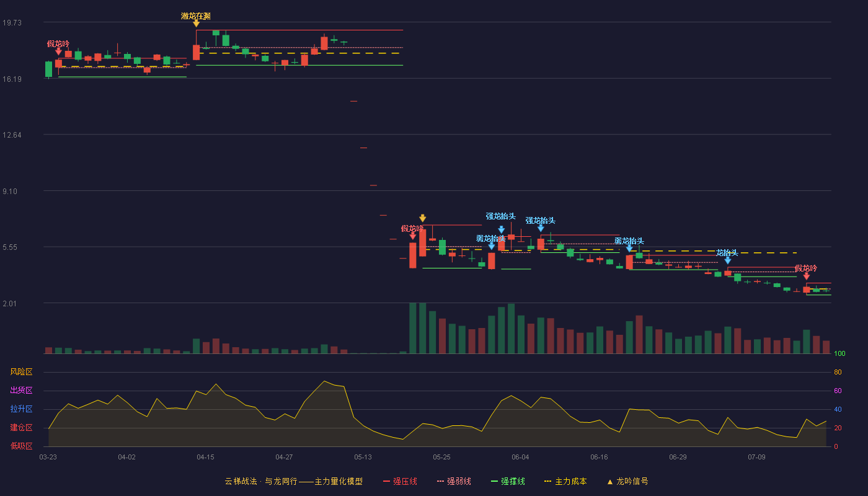
Task: Click the 19.73 price axis label
Action: click(x=12, y=23)
